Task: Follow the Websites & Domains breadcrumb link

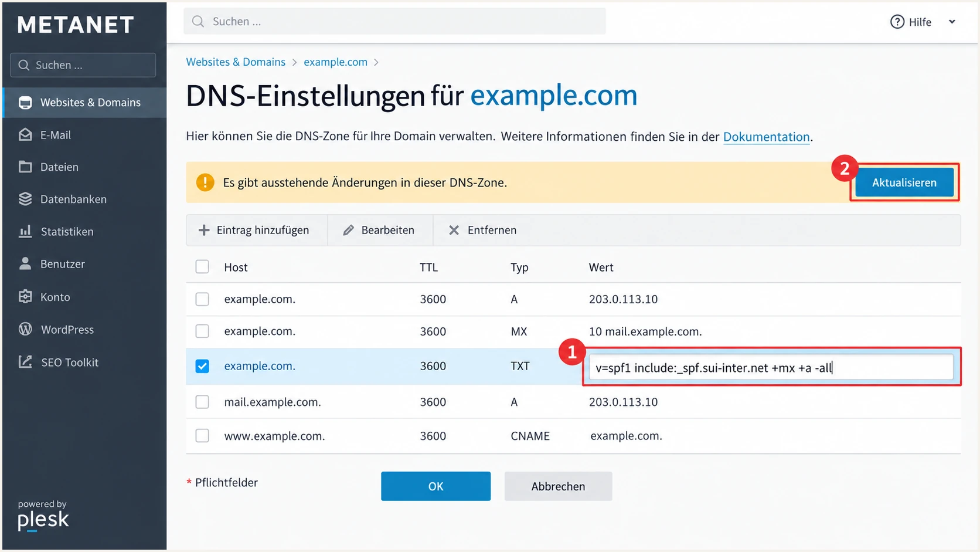Action: [x=236, y=62]
